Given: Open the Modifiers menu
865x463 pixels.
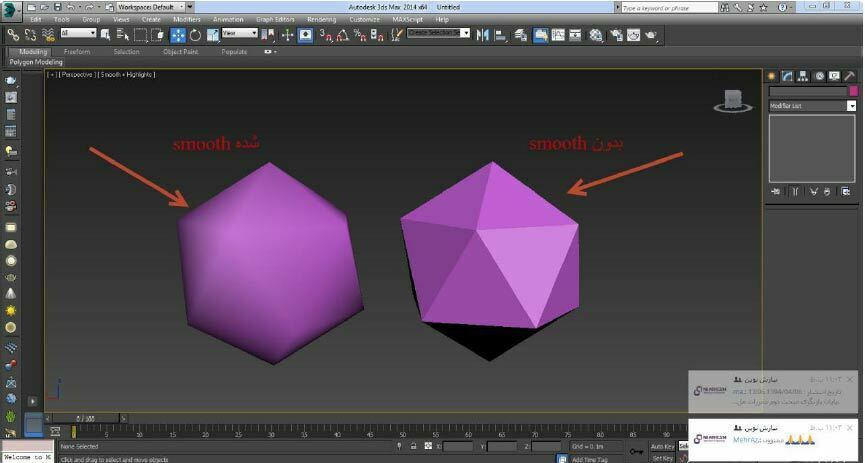Looking at the screenshot, I should click(x=186, y=19).
